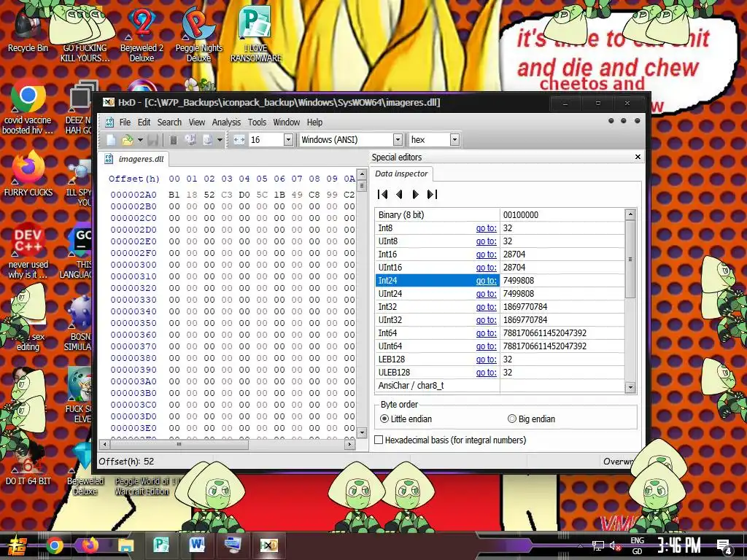Select the Data inspector tab
Screen dimensions: 747x560
pos(401,174)
